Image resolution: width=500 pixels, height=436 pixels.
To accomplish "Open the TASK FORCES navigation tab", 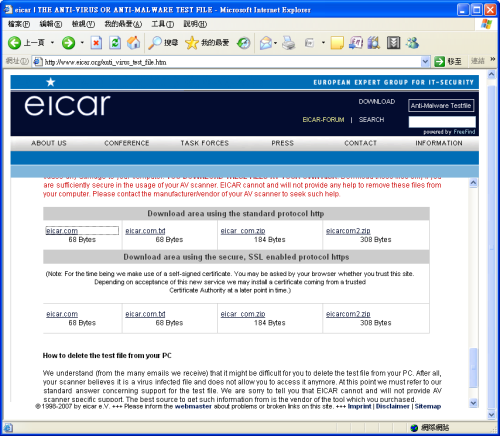I will tap(205, 143).
